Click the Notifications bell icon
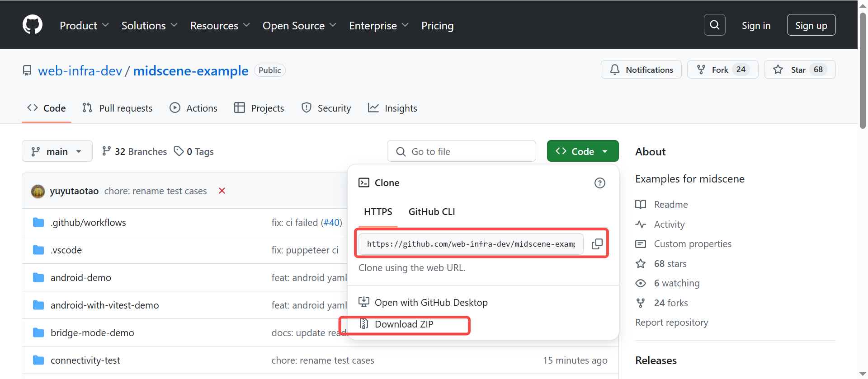 (614, 70)
